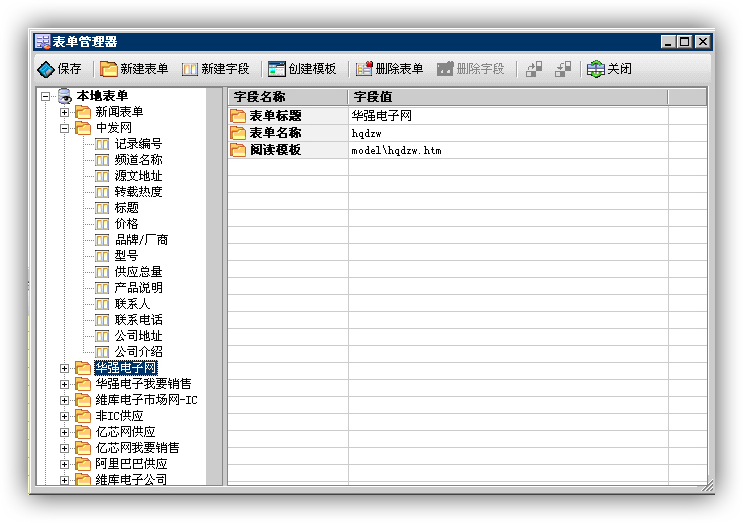Click the 阅读模板 row label
This screenshot has height=523, width=743.
coord(275,150)
